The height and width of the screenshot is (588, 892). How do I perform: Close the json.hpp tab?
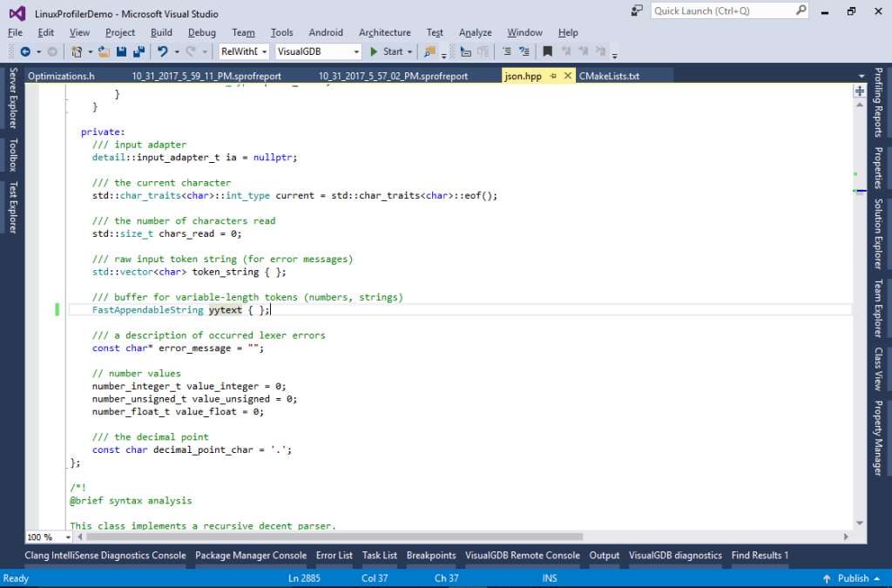(x=568, y=76)
